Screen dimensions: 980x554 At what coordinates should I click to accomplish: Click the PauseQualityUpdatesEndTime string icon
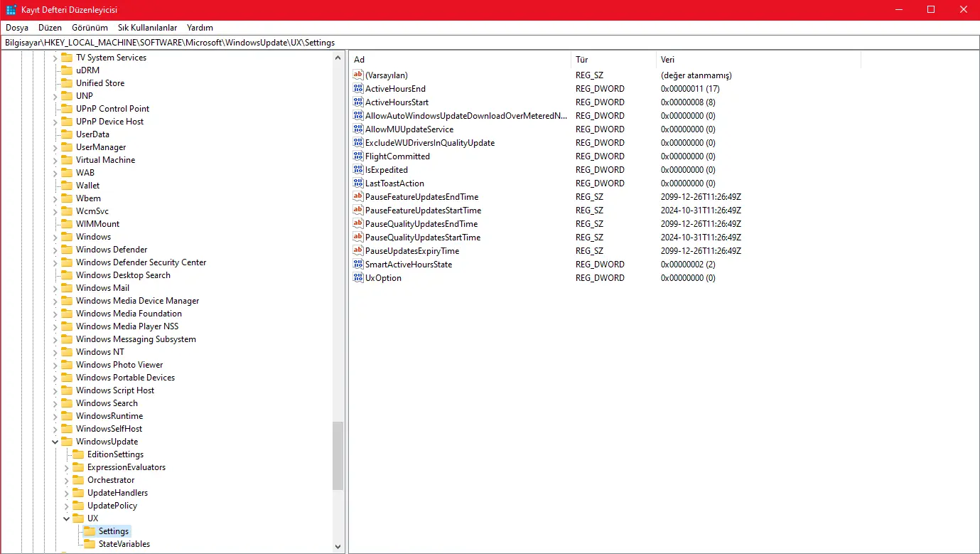(358, 224)
